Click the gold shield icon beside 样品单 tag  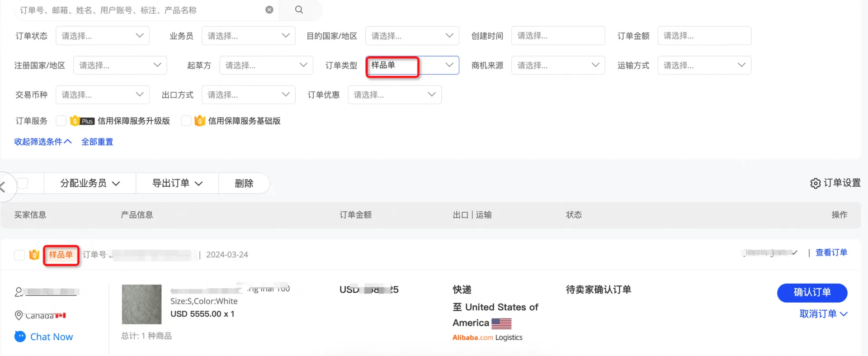click(x=34, y=255)
